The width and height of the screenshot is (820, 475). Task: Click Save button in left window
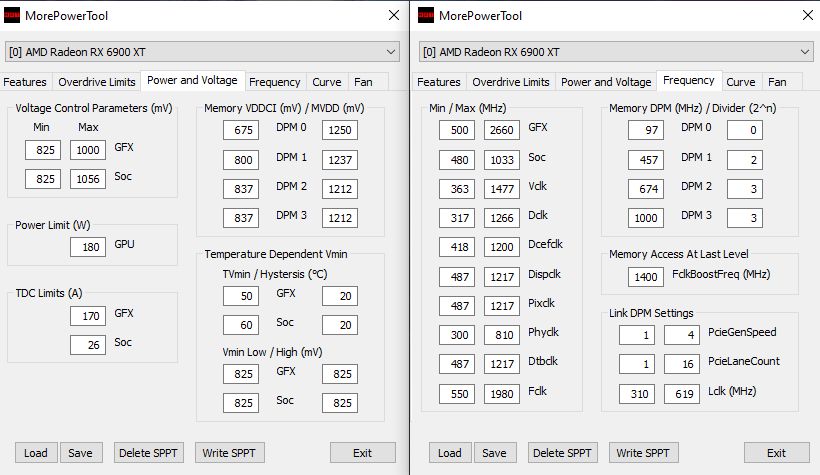click(x=81, y=453)
